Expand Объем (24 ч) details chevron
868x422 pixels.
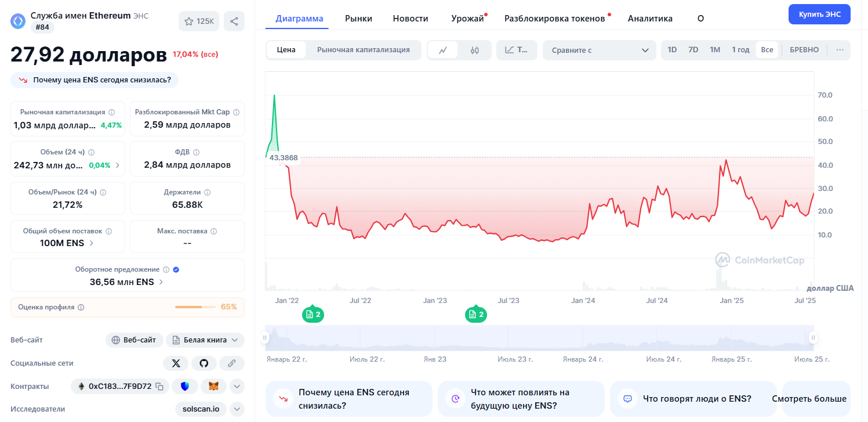point(118,165)
